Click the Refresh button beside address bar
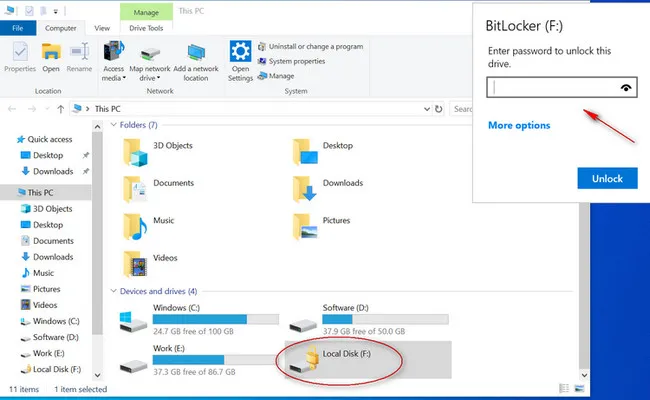Screen dimensions: 650x400 pyautogui.click(x=438, y=109)
